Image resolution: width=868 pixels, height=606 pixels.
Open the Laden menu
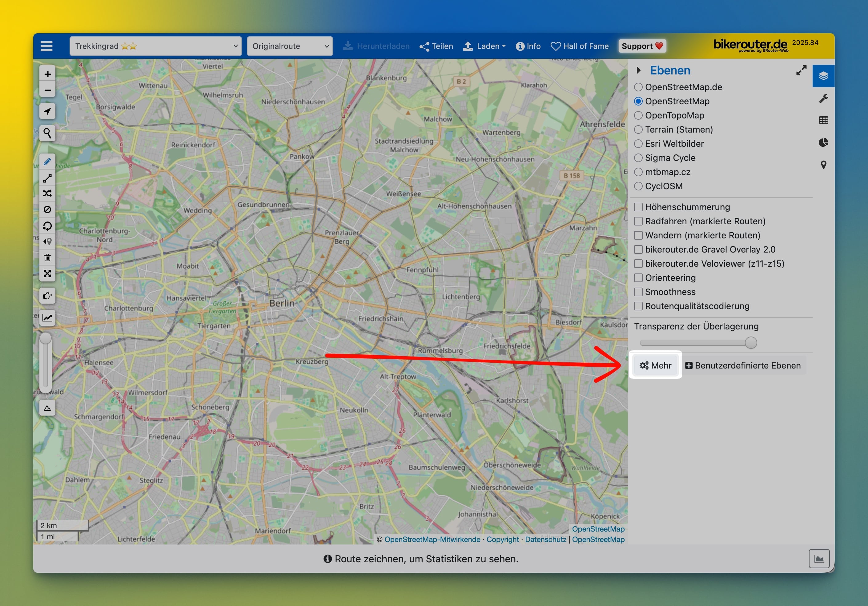(x=485, y=46)
